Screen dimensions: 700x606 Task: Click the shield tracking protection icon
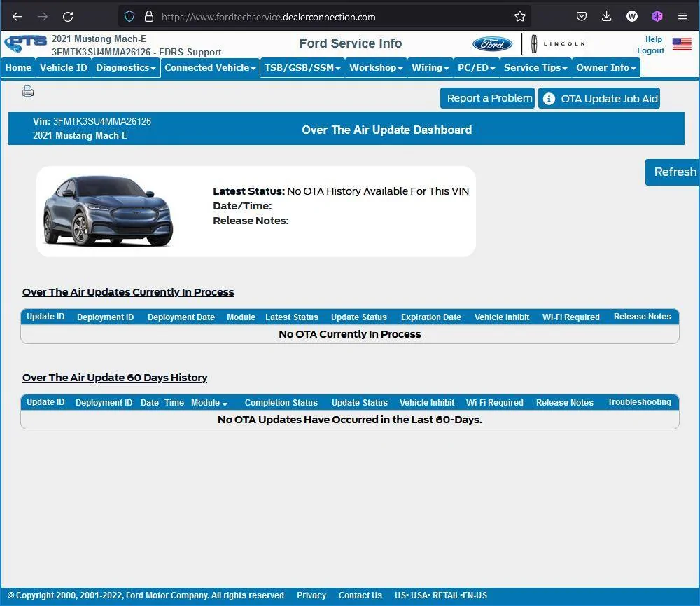coord(129,17)
